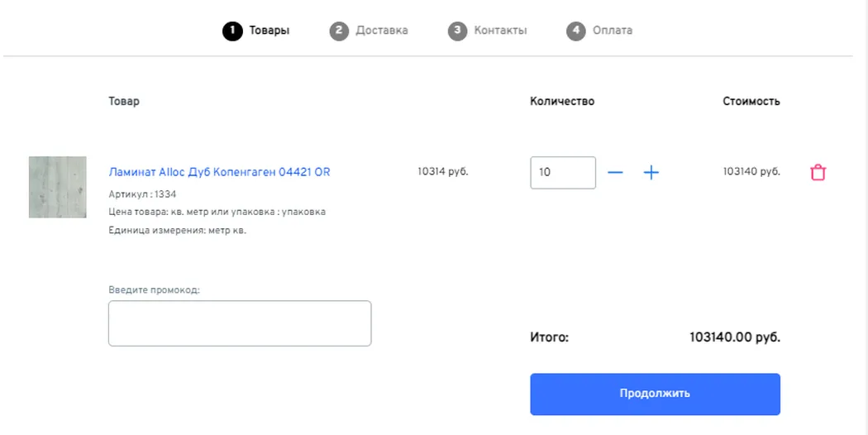
Task: Click the plus icon to increase quantity
Action: (x=651, y=173)
